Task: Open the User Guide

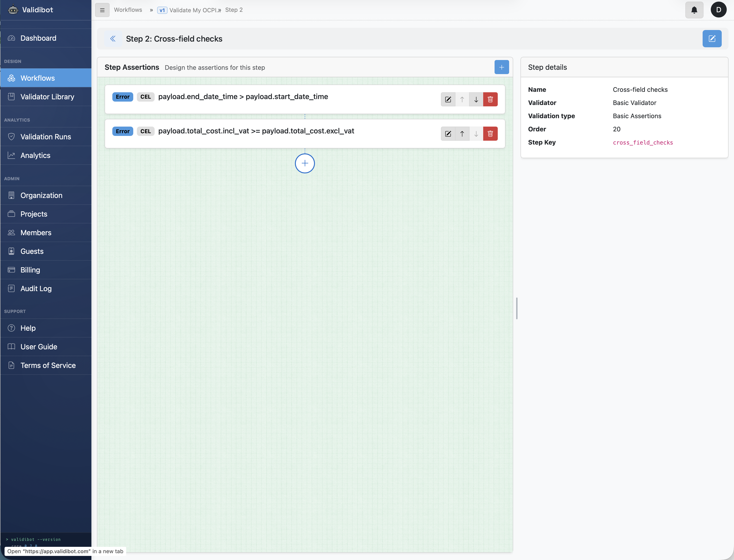Action: [46, 347]
